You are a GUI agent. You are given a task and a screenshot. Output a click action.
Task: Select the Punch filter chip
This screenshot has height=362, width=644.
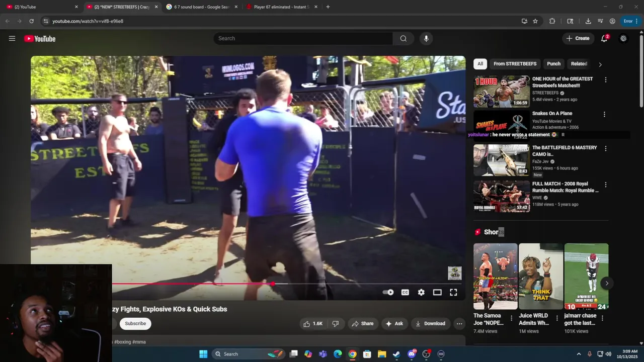tap(553, 64)
